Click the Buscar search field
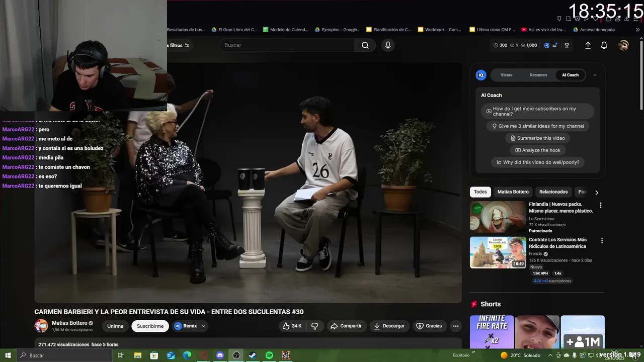The width and height of the screenshot is (644, 362). 287,45
